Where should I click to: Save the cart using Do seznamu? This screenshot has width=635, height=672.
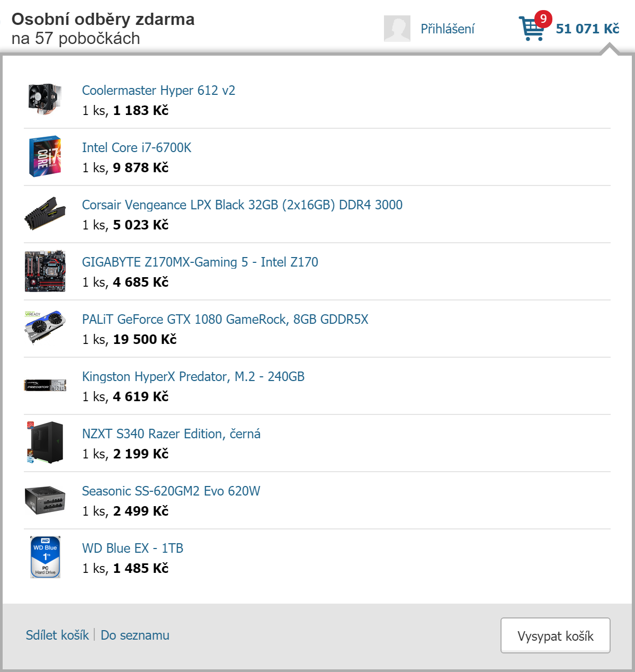pyautogui.click(x=135, y=635)
